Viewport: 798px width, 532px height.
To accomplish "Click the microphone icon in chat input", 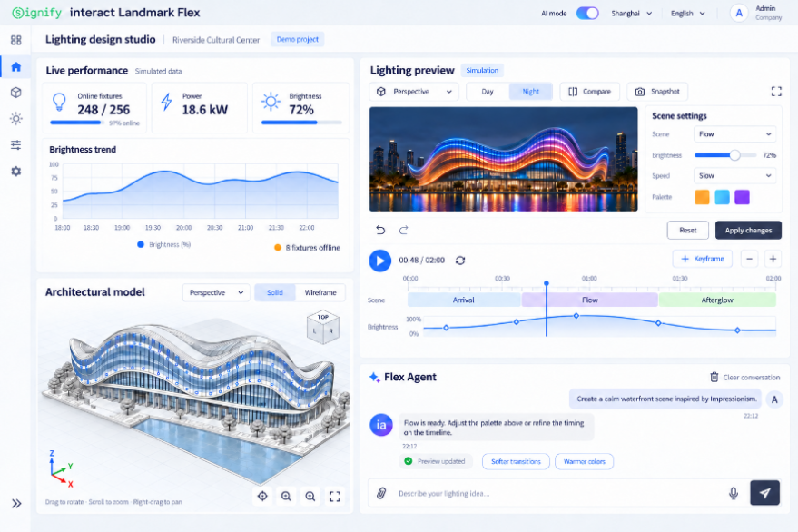I will pyautogui.click(x=734, y=493).
